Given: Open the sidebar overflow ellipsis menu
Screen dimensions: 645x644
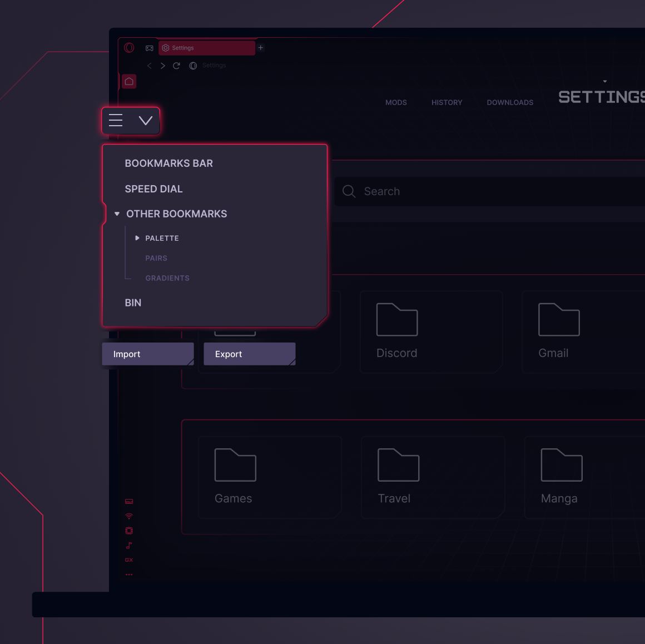Looking at the screenshot, I should click(x=129, y=574).
